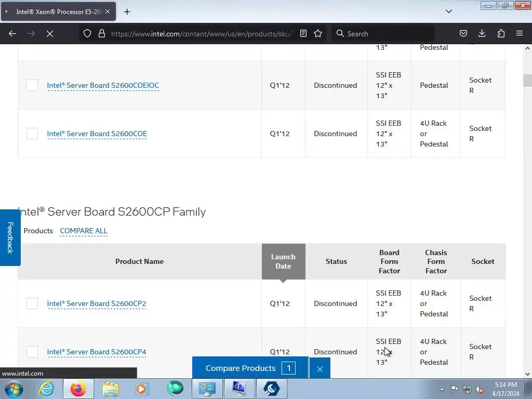Screen dimensions: 532x399
Task: Tick the checkbox for Server Board S2600COEIOC
Action: 32,85
